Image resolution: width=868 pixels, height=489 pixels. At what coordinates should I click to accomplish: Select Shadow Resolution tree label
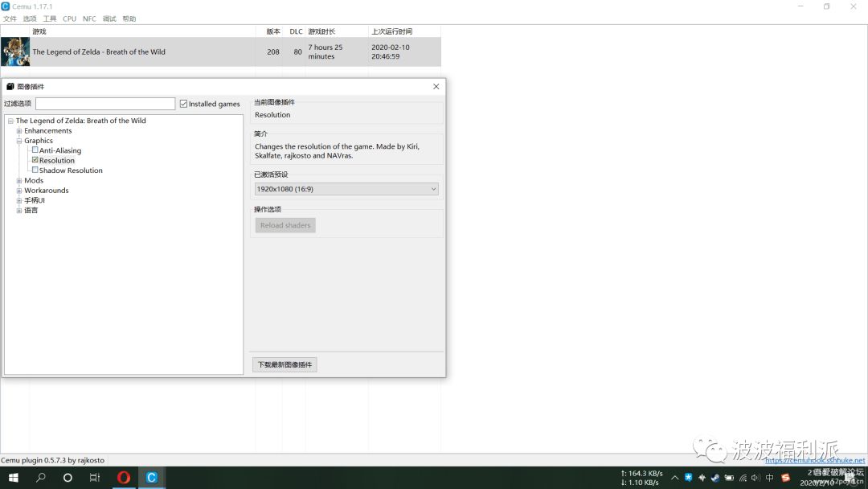71,171
